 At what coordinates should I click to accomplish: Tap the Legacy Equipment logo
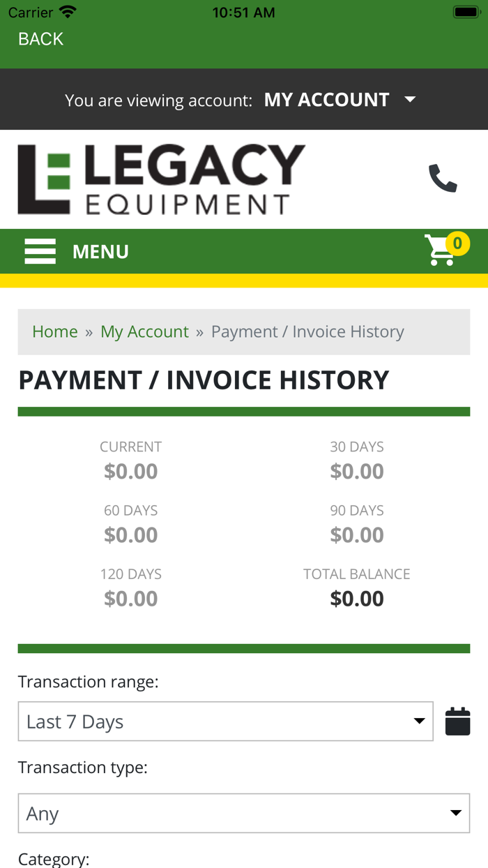(159, 179)
